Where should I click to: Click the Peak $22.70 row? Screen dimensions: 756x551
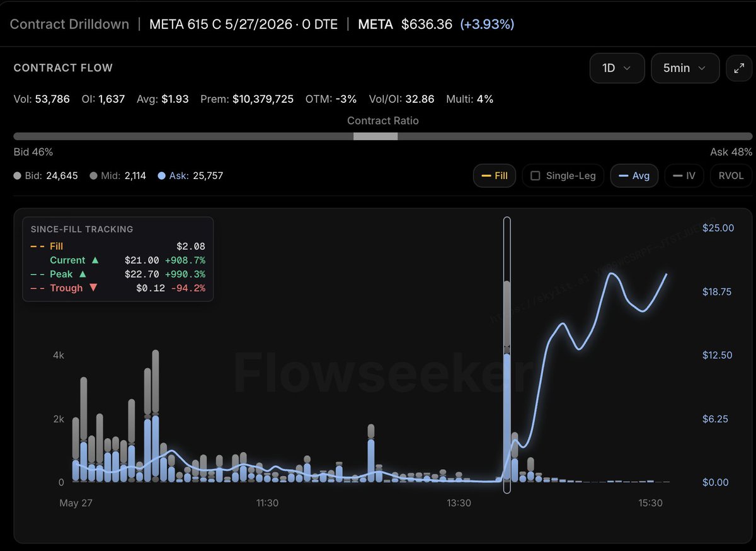coord(118,274)
